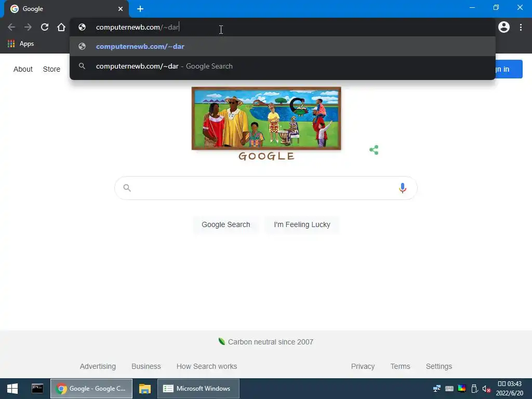The image size is (532, 399).
Task: Click the network tray icon
Action: point(436,389)
